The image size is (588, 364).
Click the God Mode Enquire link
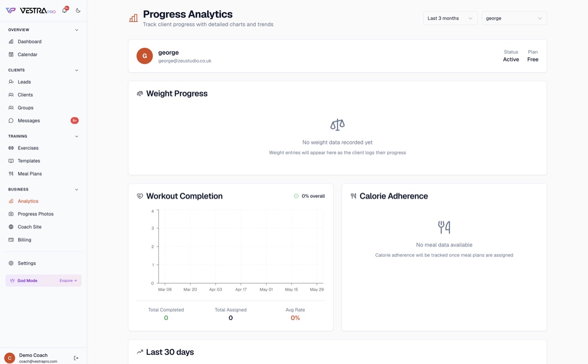(68, 281)
